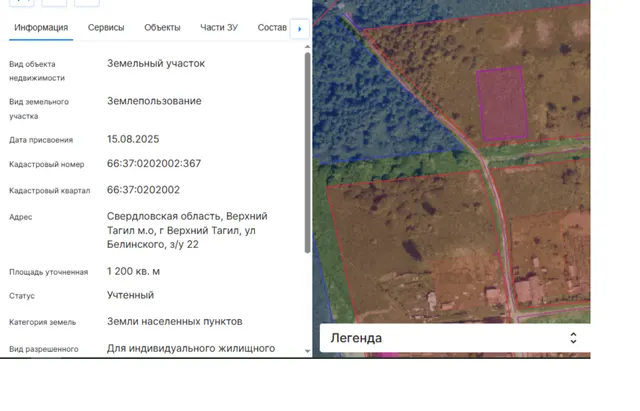Image resolution: width=640 pixels, height=411 pixels.
Task: Click the label Дата присвоения
Action: [x=41, y=140]
